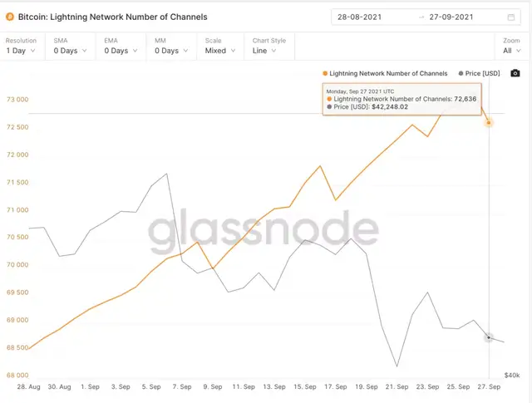Open the Resolution 1 Day dropdown
This screenshot has height=403, width=532.
point(21,47)
